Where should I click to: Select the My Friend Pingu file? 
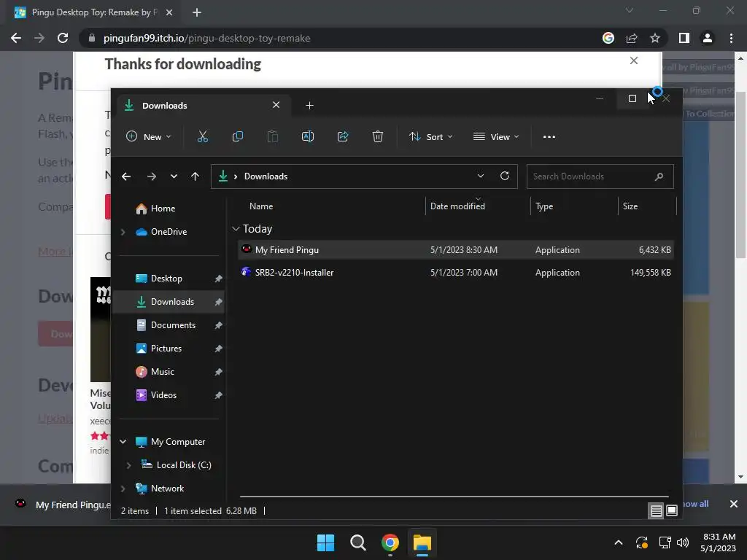tap(456, 250)
